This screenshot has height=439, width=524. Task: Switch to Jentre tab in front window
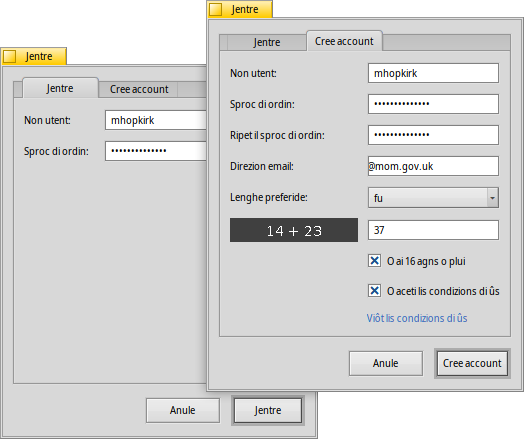pyautogui.click(x=266, y=42)
